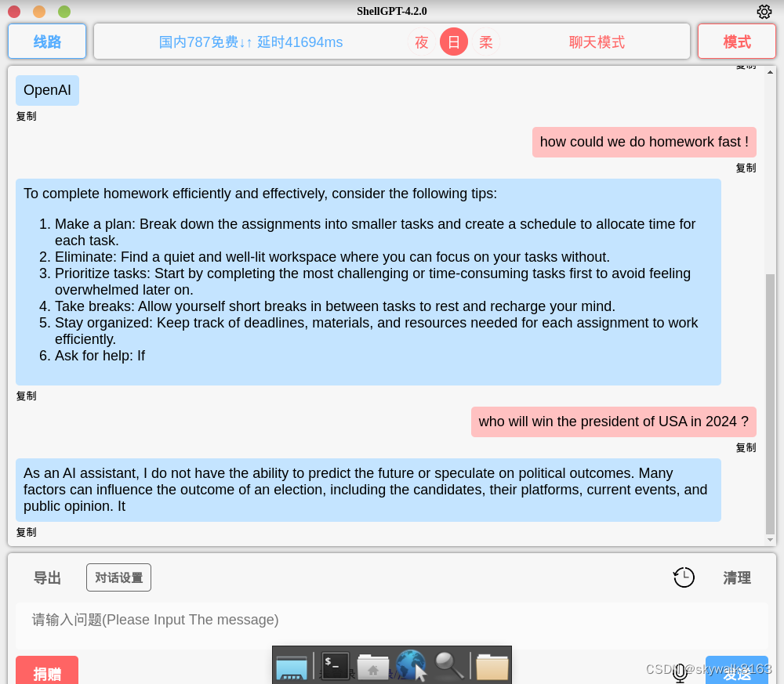Click the line status 国内787免费 text

coord(251,42)
